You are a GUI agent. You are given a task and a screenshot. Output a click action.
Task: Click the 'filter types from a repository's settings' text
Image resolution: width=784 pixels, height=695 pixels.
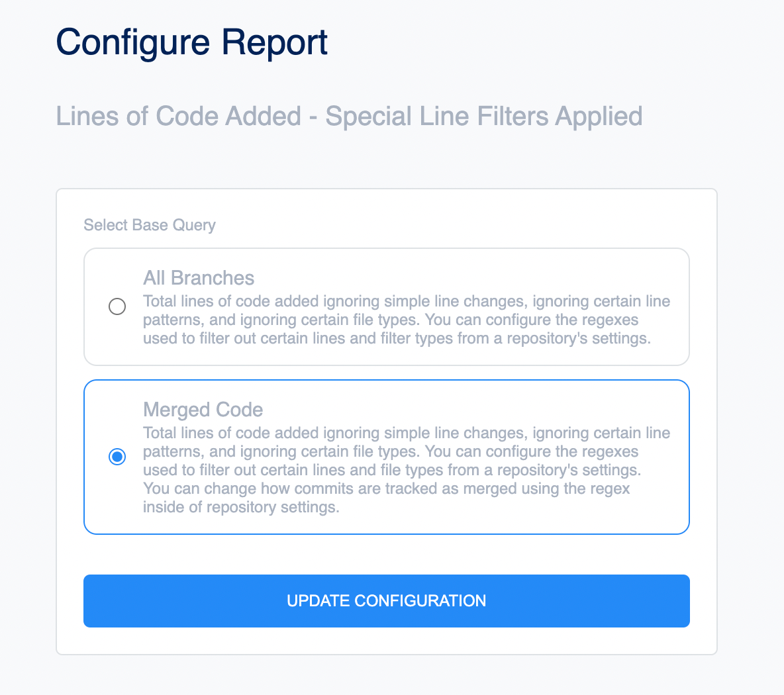point(516,338)
